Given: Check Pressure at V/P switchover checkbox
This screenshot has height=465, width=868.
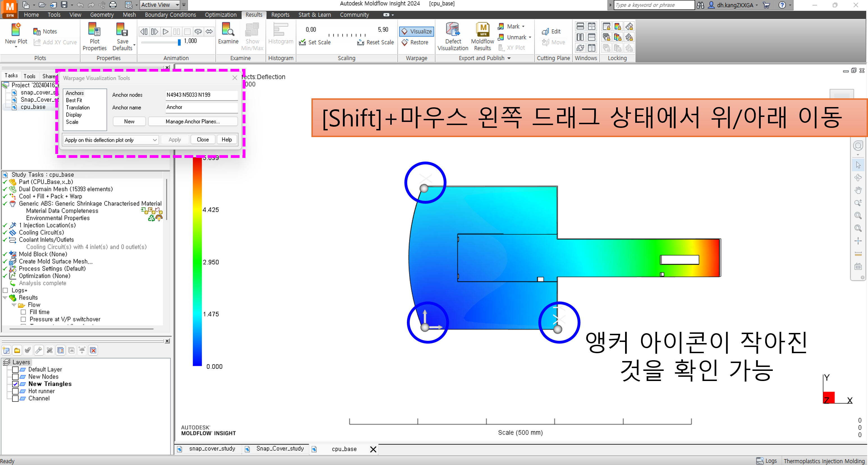Looking at the screenshot, I should pyautogui.click(x=23, y=319).
